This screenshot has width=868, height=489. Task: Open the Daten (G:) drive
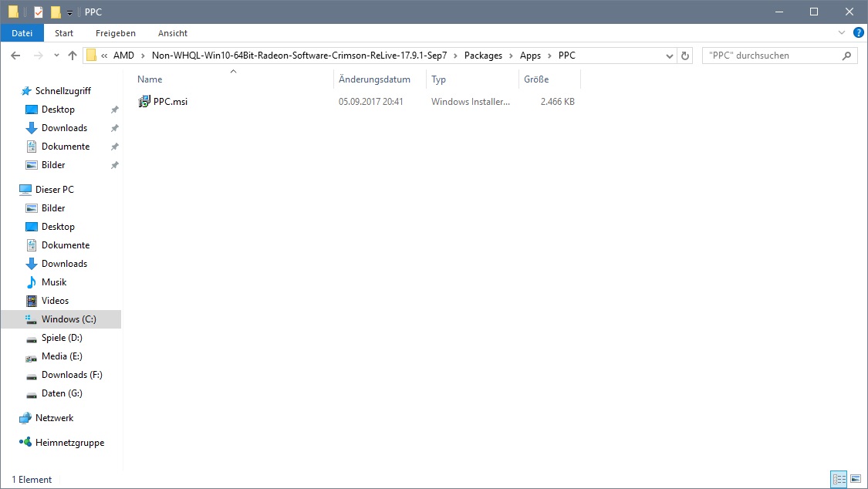(62, 393)
